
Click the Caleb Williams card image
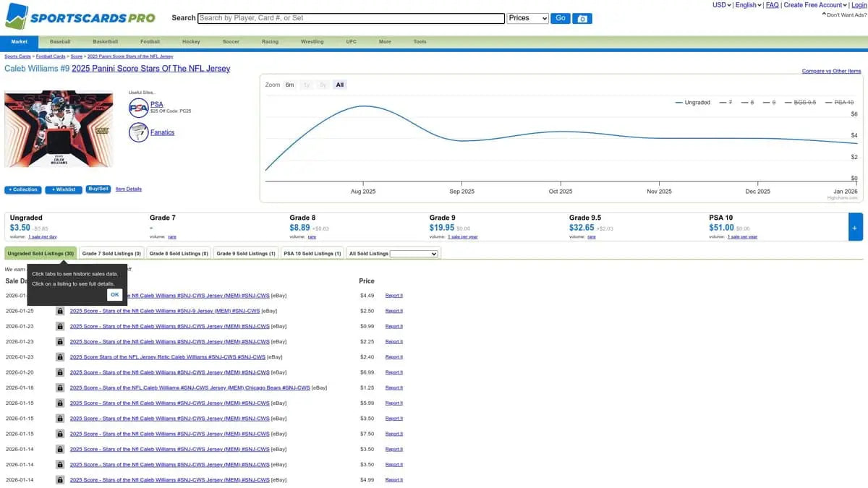coord(59,129)
